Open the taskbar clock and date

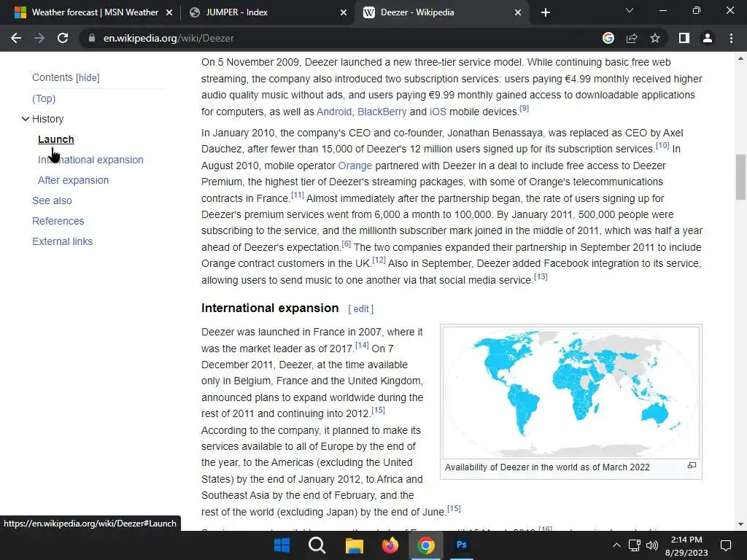[686, 545]
